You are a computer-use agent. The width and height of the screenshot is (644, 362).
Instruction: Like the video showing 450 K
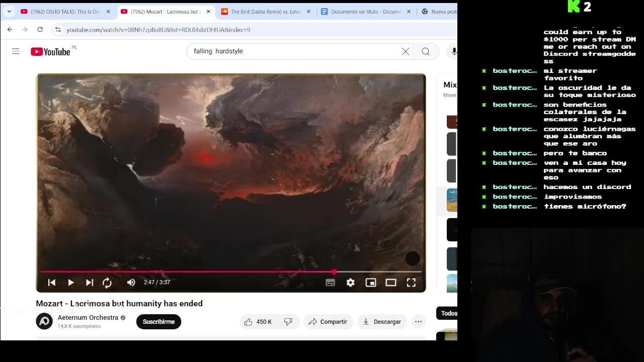click(x=258, y=322)
